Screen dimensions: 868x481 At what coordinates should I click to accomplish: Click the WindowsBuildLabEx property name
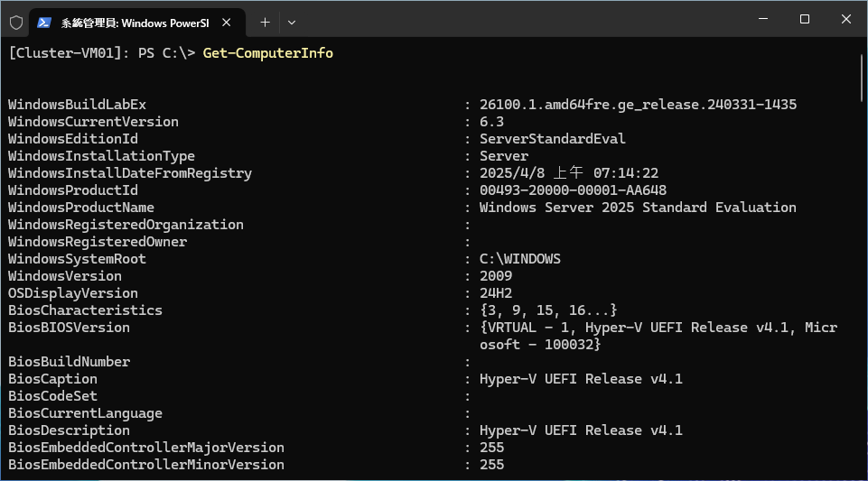[77, 105]
